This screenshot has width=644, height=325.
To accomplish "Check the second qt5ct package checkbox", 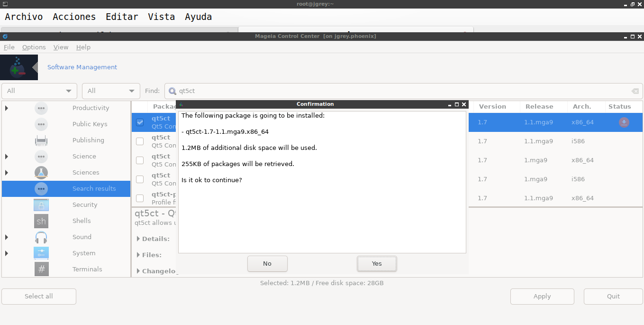I will (140, 141).
